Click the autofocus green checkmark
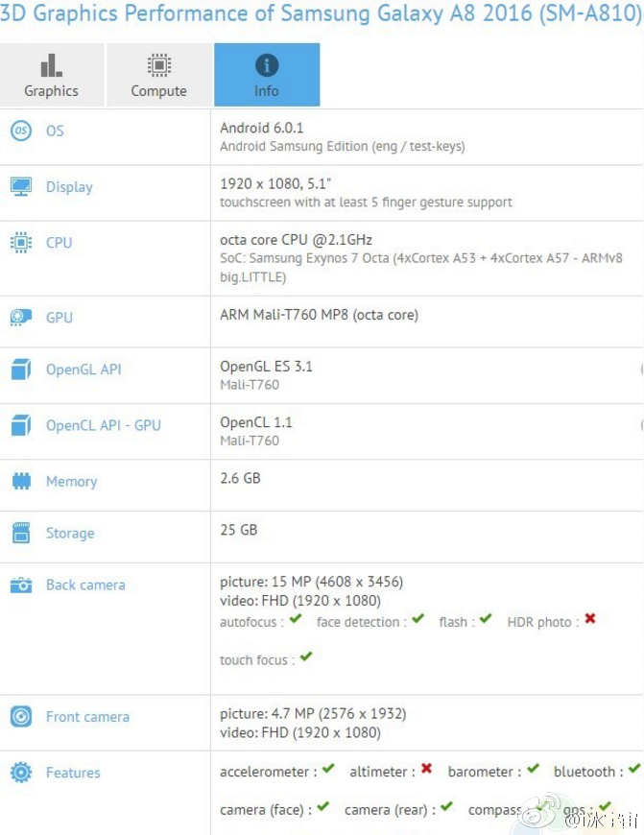The width and height of the screenshot is (644, 835). tap(296, 619)
